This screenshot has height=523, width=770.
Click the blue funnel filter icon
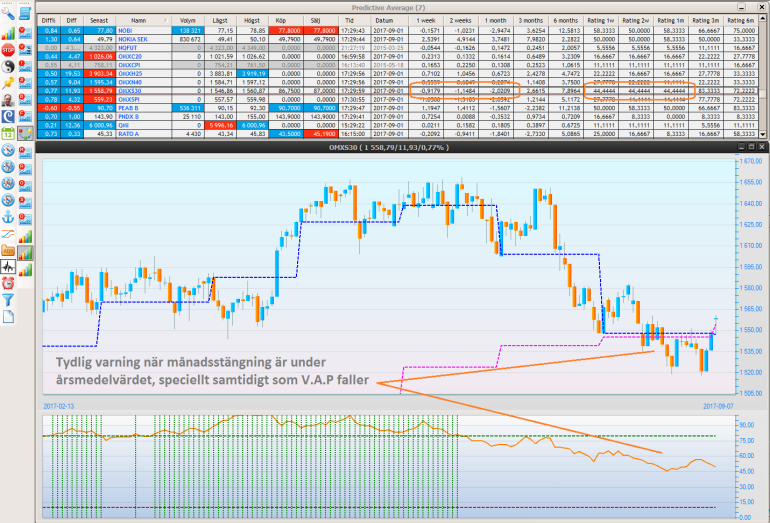pyautogui.click(x=9, y=298)
